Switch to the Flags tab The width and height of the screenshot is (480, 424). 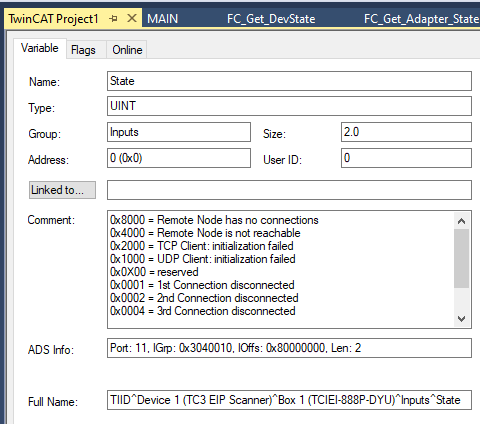(83, 50)
